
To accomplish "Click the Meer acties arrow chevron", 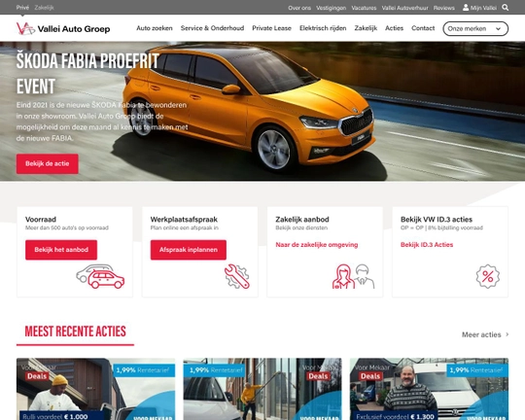I will (507, 334).
